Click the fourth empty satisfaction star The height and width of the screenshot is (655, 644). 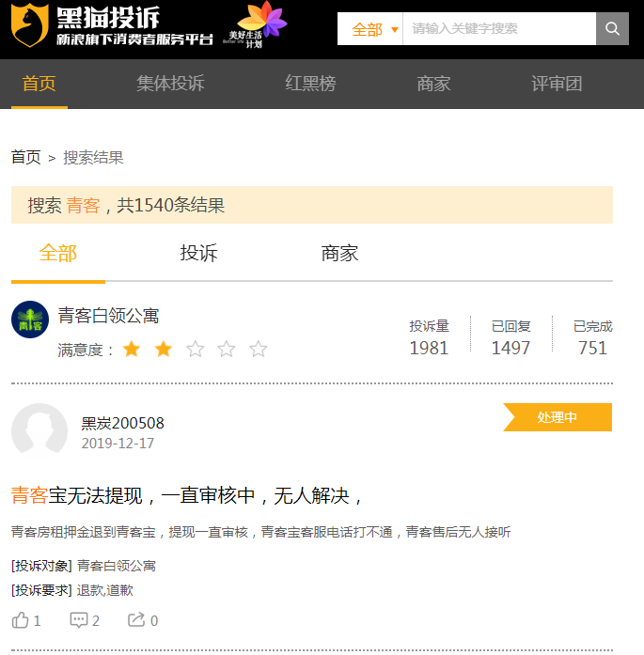coord(227,349)
